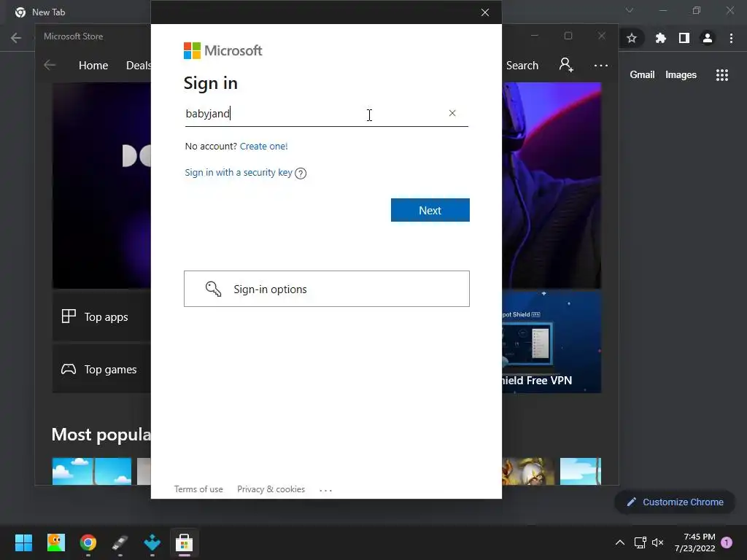Open security key help question mark

tap(301, 174)
